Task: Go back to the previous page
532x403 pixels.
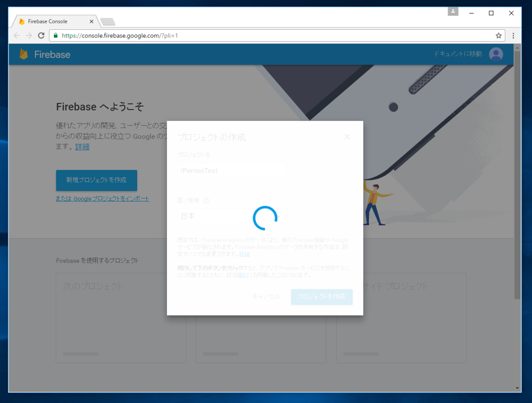Action: (17, 36)
